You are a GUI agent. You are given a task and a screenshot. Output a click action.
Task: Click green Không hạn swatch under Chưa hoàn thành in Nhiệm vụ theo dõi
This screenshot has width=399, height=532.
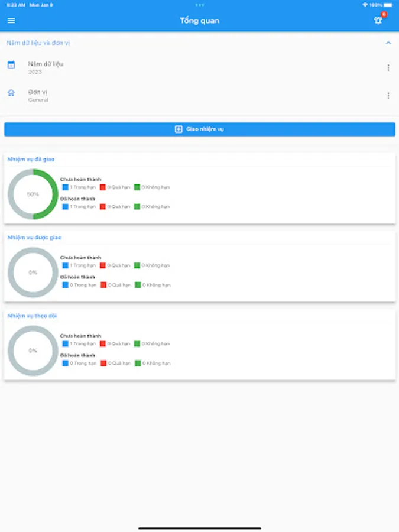pyautogui.click(x=137, y=343)
